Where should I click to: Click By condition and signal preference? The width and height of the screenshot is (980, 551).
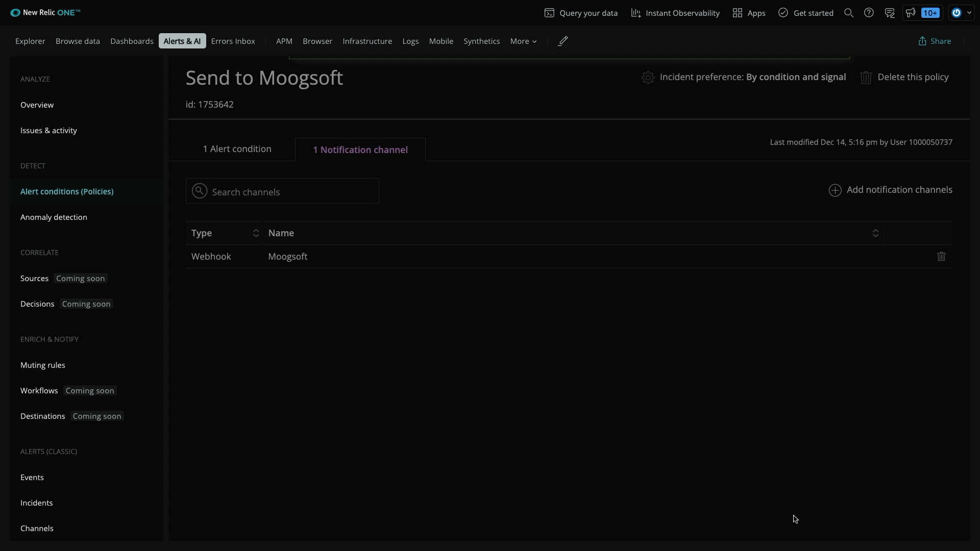(796, 78)
